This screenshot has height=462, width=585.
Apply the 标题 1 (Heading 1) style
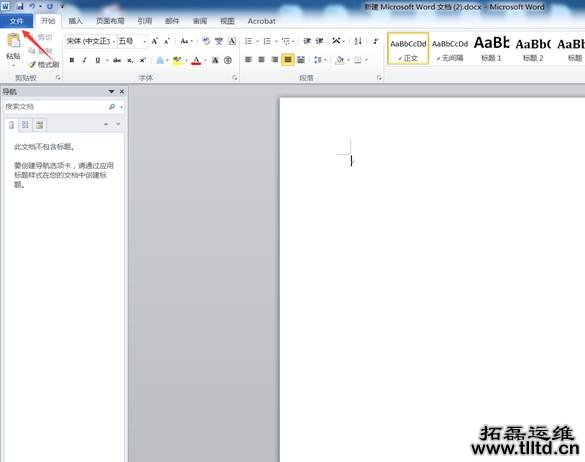point(491,49)
